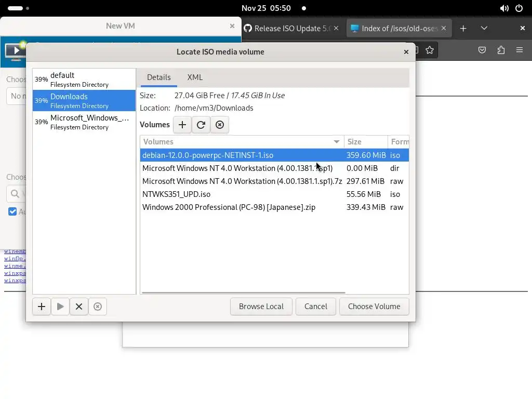Select the Windows NT 4.0 Workstation dir volume
This screenshot has width=532, height=399.
[274, 168]
